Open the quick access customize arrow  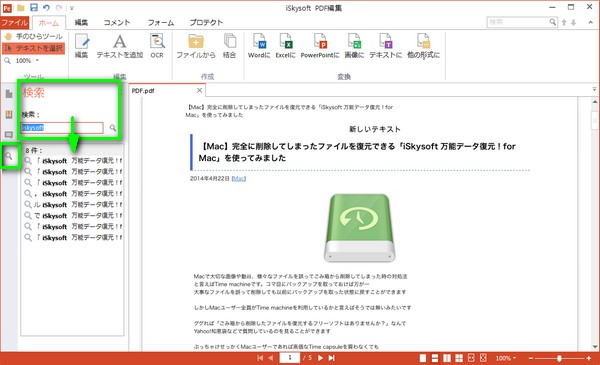pyautogui.click(x=71, y=8)
